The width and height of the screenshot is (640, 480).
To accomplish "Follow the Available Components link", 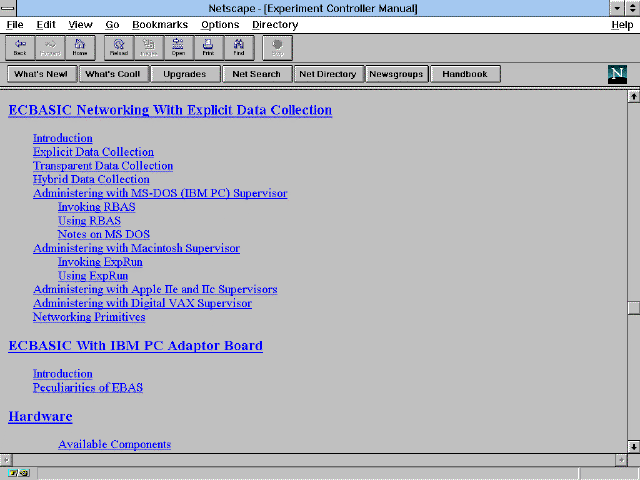I will point(114,444).
